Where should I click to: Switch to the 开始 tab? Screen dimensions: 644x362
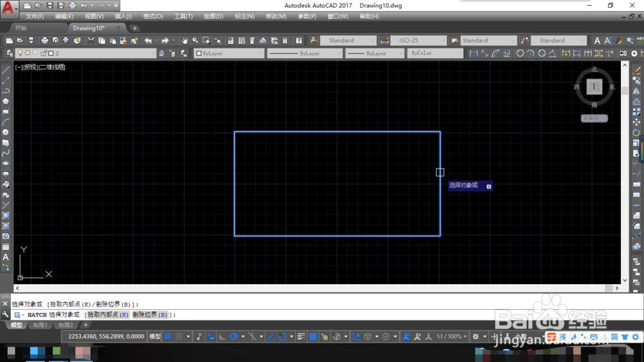point(21,28)
